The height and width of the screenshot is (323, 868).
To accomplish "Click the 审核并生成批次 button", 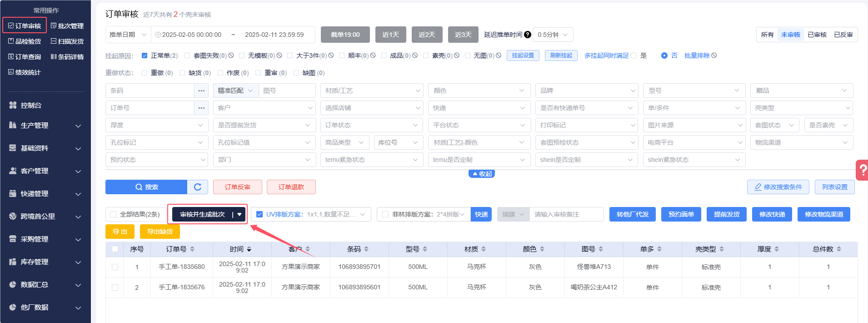I will tap(203, 214).
